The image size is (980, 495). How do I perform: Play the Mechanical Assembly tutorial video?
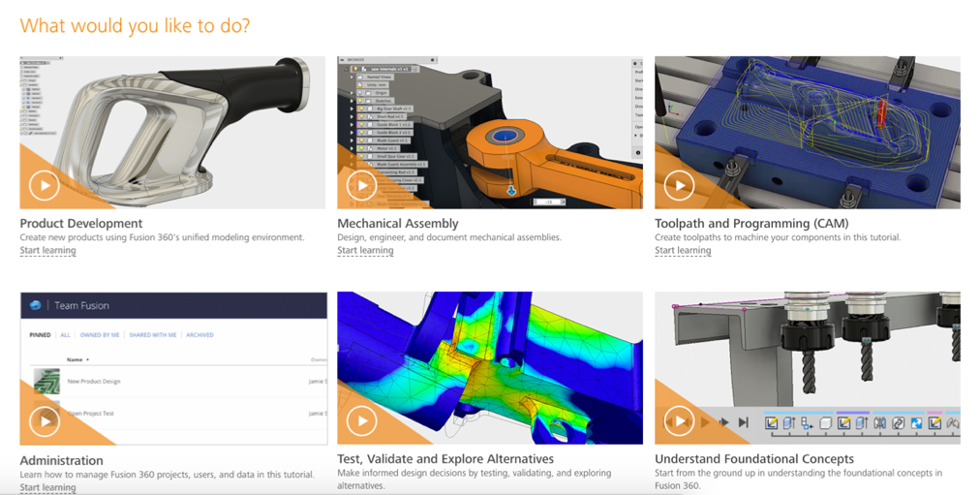tap(362, 186)
